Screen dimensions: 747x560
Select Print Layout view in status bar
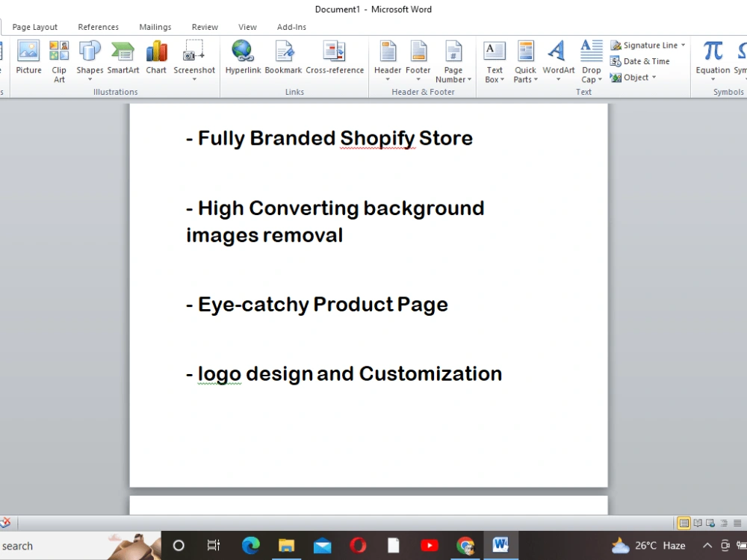pyautogui.click(x=684, y=523)
